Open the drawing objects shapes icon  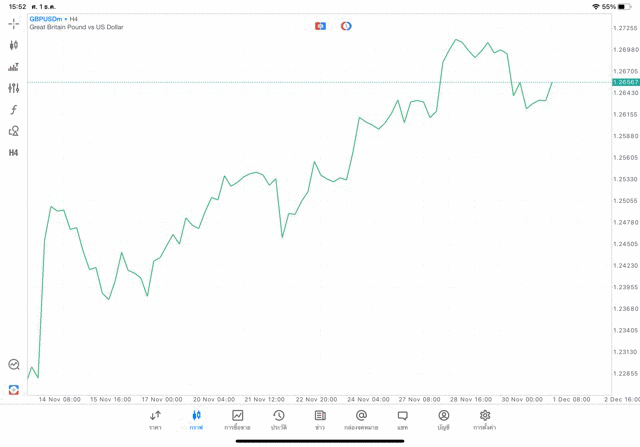pos(14,131)
